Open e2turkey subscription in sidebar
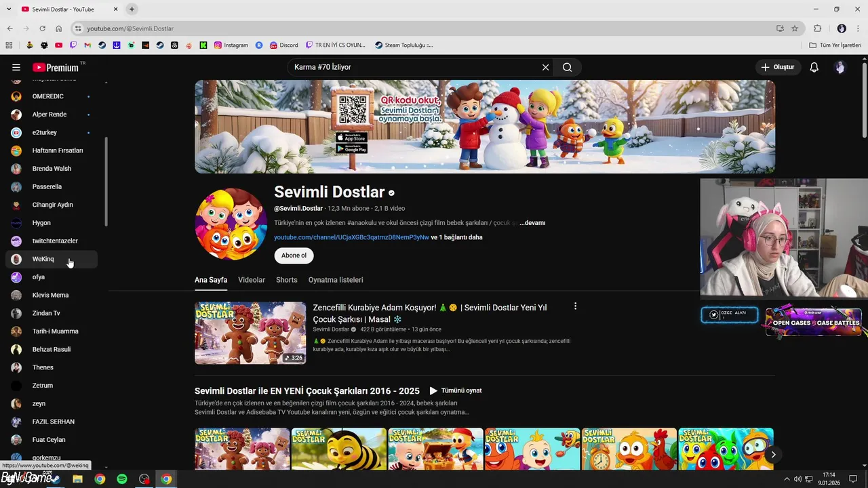Screen dimensions: 868x488 point(52,132)
